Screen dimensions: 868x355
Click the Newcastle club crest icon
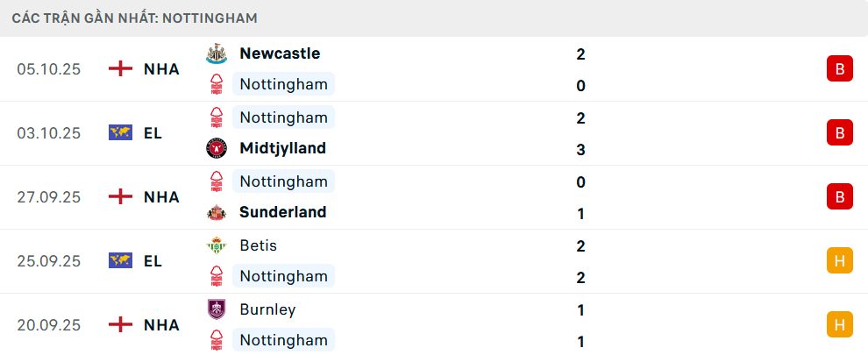pos(216,54)
